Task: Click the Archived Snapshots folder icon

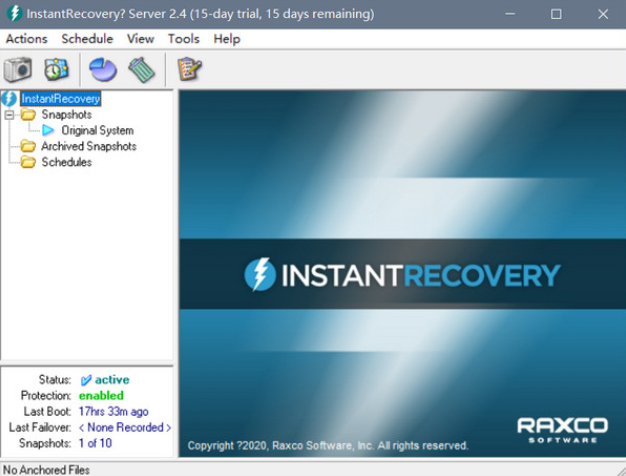Action: 28,146
